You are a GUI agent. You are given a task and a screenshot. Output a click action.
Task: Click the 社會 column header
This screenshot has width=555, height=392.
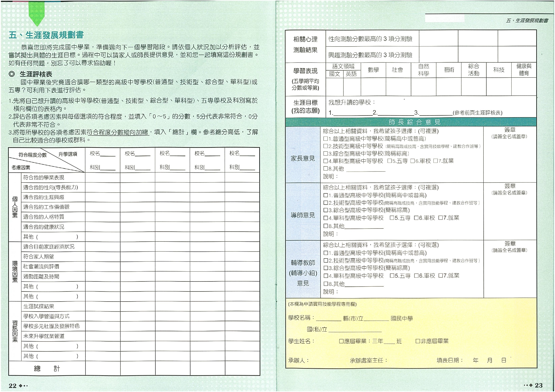coord(398,70)
